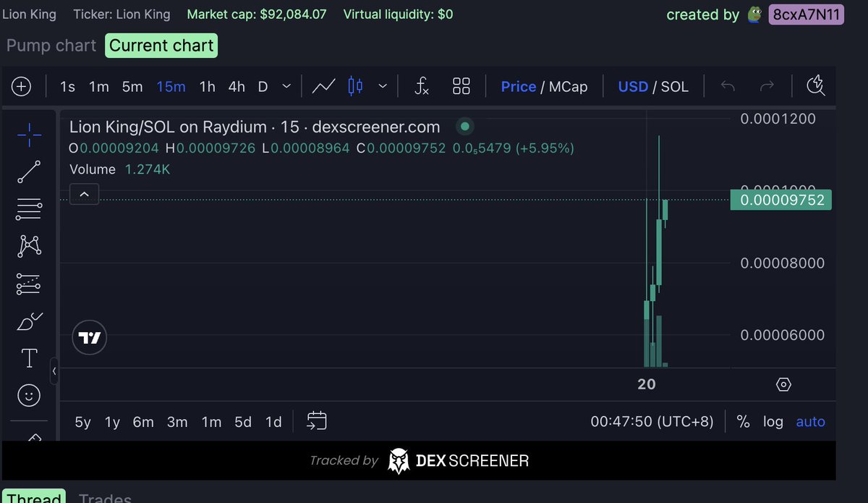Viewport: 868px width, 503px height.
Task: Set date range to 5d
Action: point(243,422)
